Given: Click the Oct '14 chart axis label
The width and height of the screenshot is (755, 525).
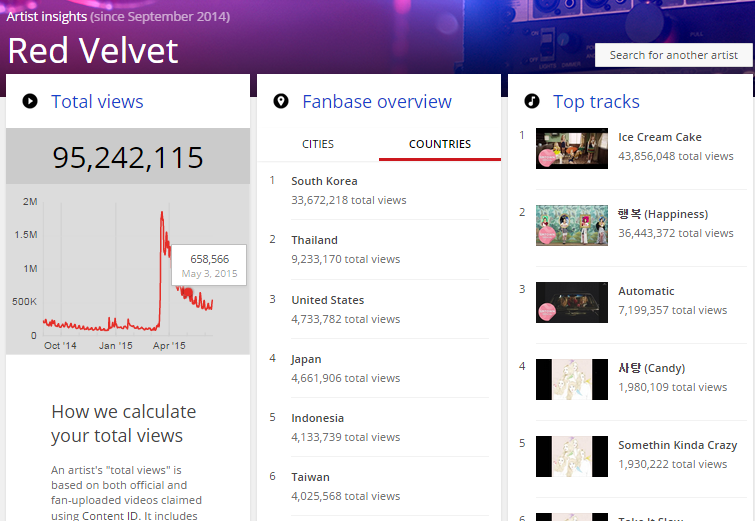Looking at the screenshot, I should click(60, 346).
